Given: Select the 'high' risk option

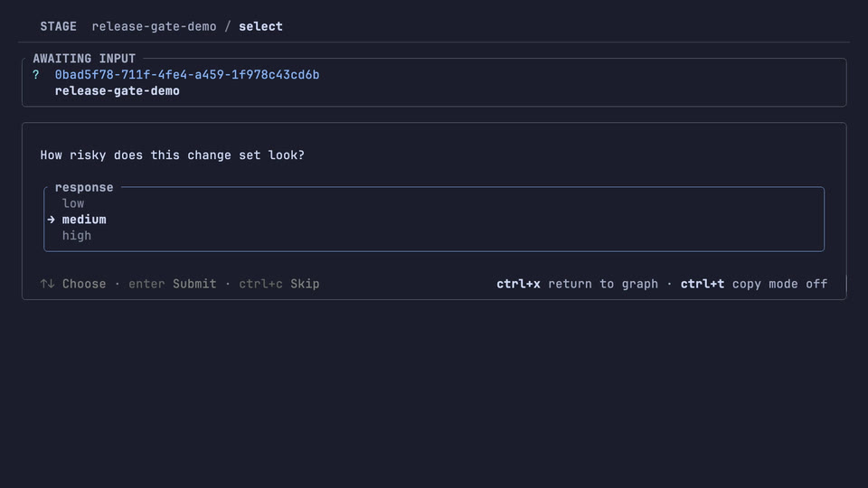Looking at the screenshot, I should click(76, 236).
